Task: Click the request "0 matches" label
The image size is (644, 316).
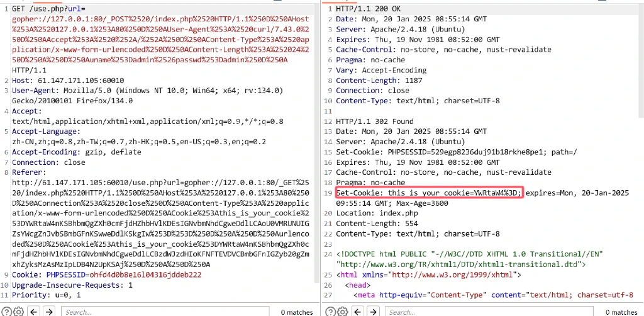Action: click(297, 312)
